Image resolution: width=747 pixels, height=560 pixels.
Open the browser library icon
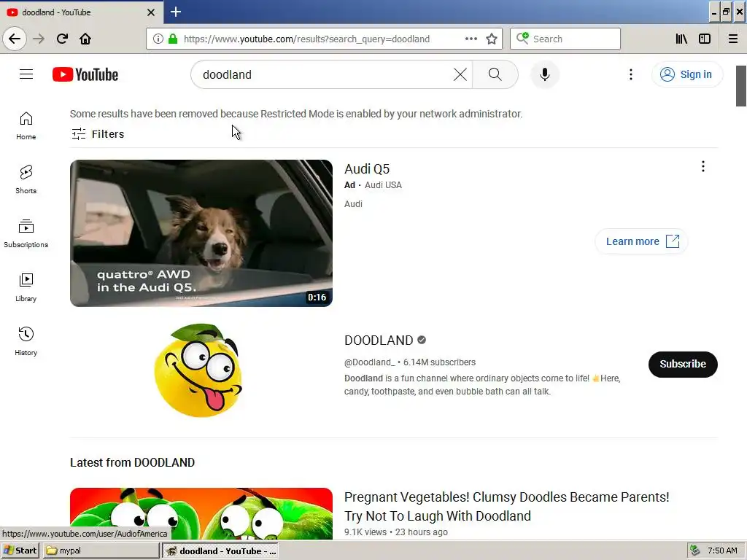tap(681, 39)
